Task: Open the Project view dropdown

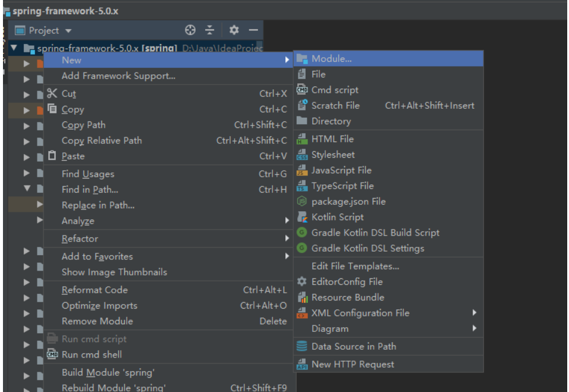Action: (68, 31)
